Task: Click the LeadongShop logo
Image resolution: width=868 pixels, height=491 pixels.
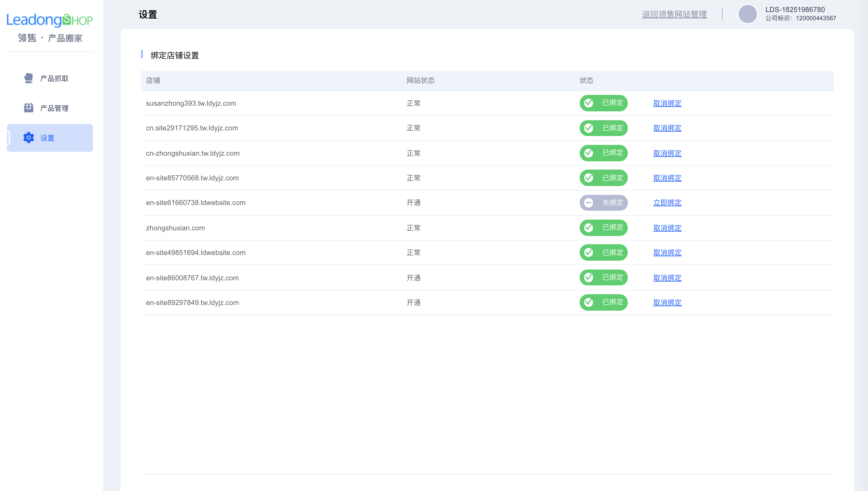Action: click(50, 20)
